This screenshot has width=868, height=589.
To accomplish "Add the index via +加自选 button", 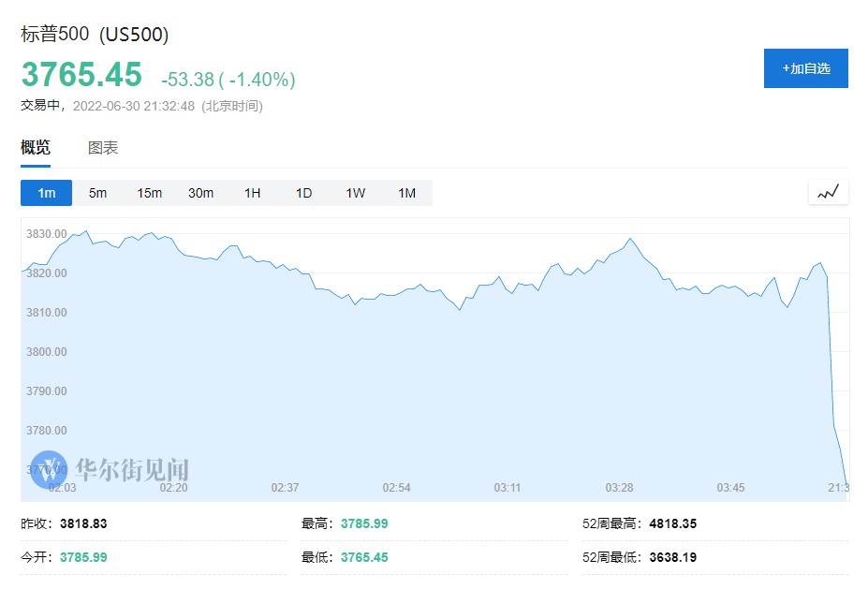I will pyautogui.click(x=805, y=68).
